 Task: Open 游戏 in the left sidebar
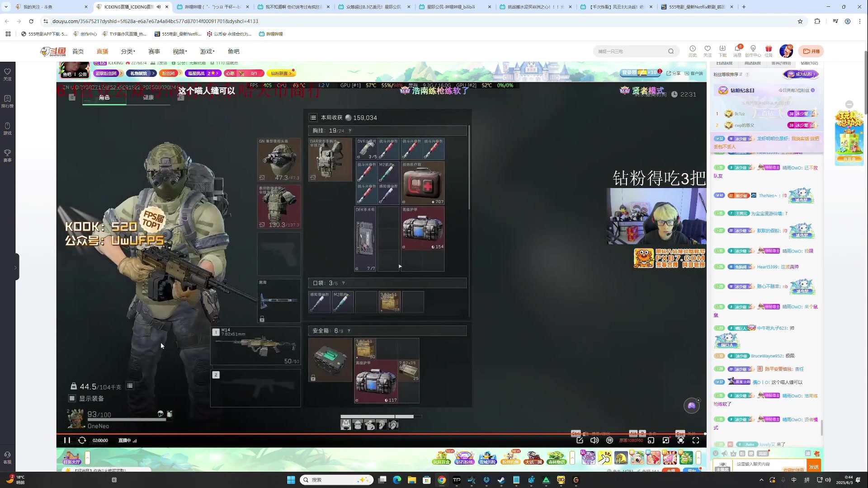(7, 129)
